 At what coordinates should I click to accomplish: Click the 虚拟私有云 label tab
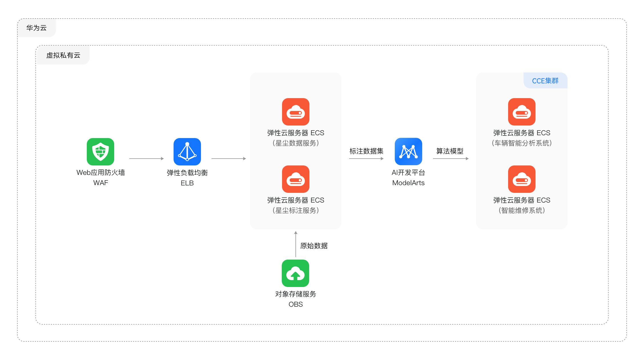(63, 55)
